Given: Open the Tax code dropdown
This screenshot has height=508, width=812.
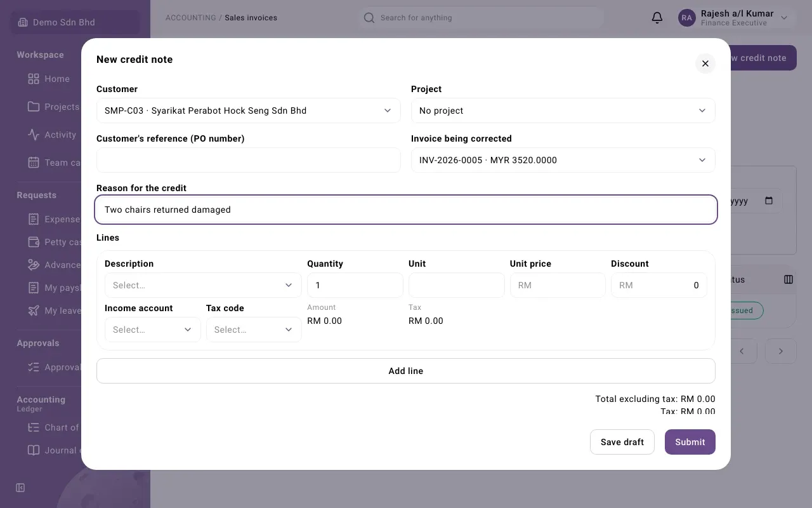Looking at the screenshot, I should tap(254, 330).
